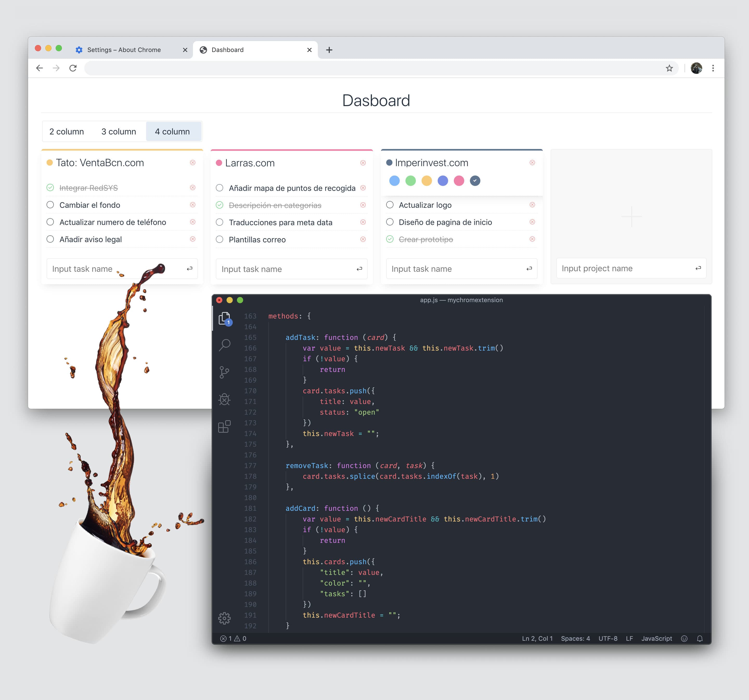Remove the Añadir aviso legal task
This screenshot has width=749, height=700.
tap(193, 239)
